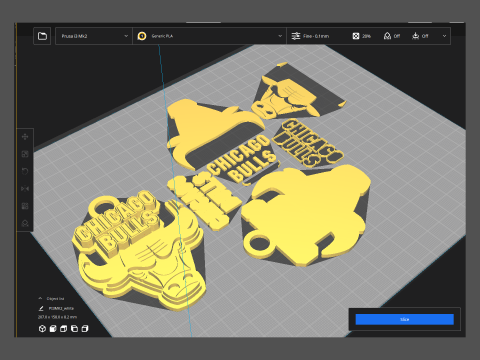Select the detailed bull head keychain model
This screenshot has width=480, height=360.
140,253
